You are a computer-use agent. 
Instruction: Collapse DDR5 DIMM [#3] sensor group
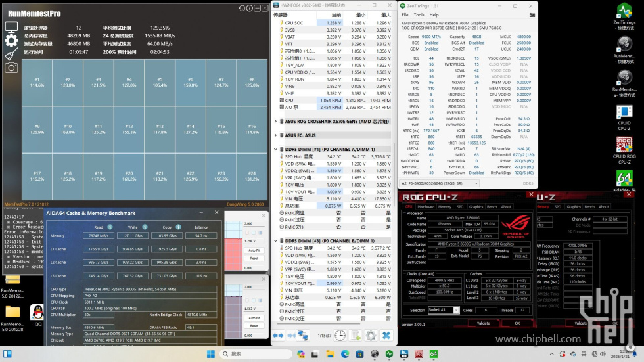point(275,241)
